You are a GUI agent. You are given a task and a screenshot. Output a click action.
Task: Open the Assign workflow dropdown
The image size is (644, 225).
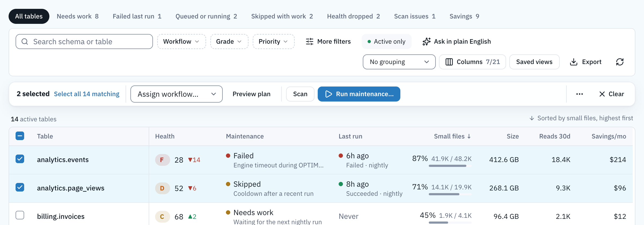point(176,94)
